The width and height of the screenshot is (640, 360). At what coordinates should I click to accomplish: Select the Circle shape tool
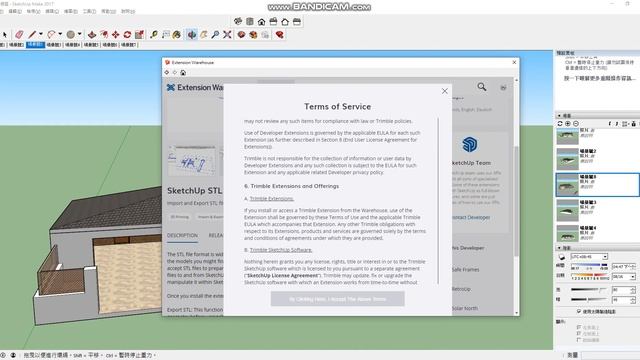click(x=71, y=35)
